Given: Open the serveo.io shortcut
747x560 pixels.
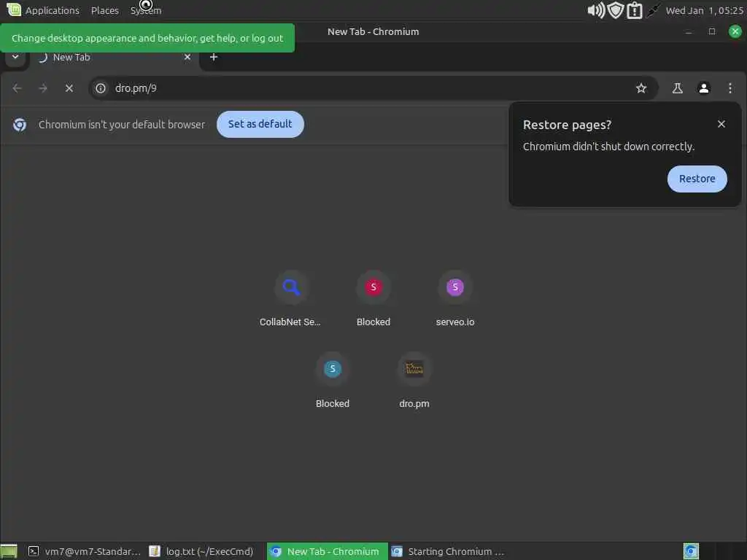Looking at the screenshot, I should coord(455,298).
